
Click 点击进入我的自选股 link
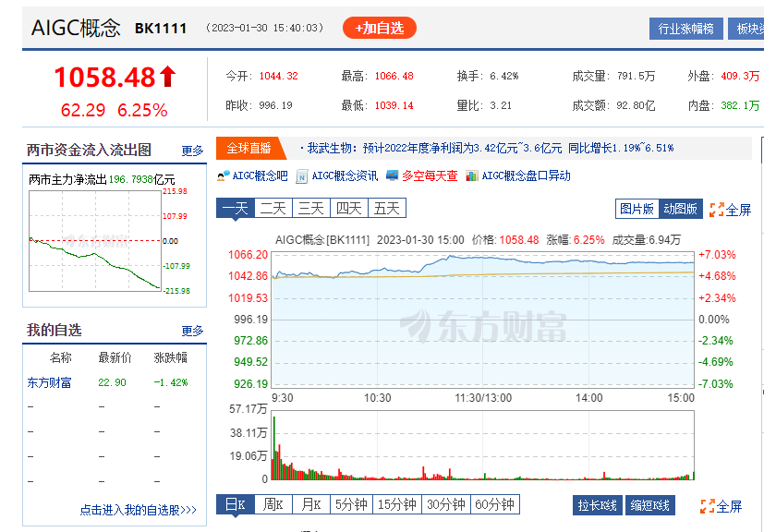(139, 510)
